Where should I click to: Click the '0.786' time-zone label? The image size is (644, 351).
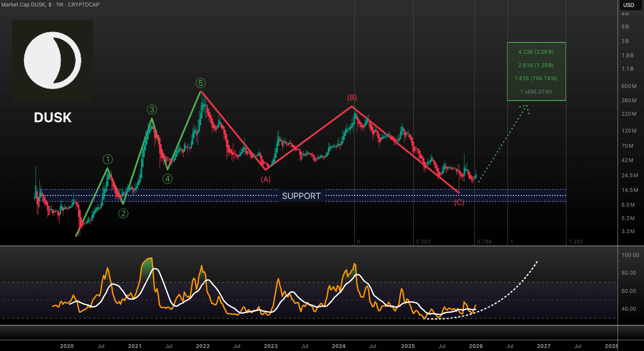[484, 242]
